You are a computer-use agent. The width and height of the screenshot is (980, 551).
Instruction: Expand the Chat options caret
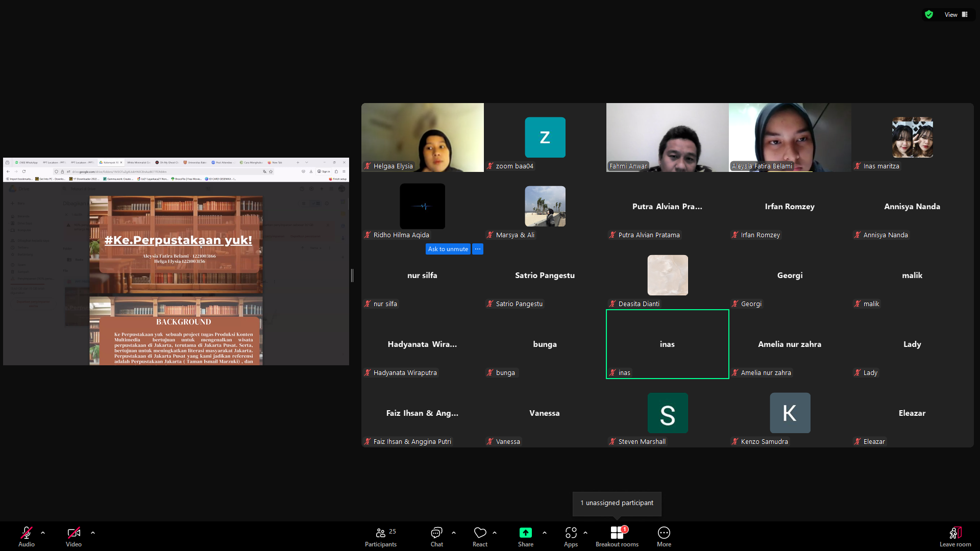(x=454, y=533)
